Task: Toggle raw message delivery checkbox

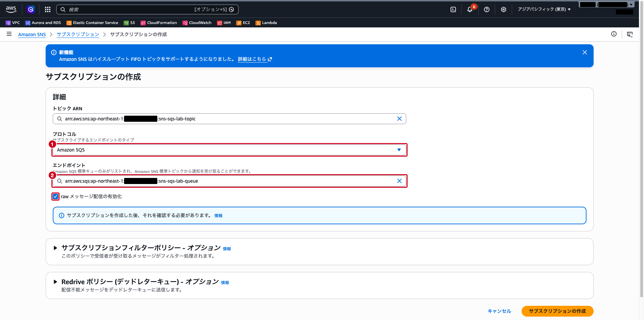Action: coord(55,197)
